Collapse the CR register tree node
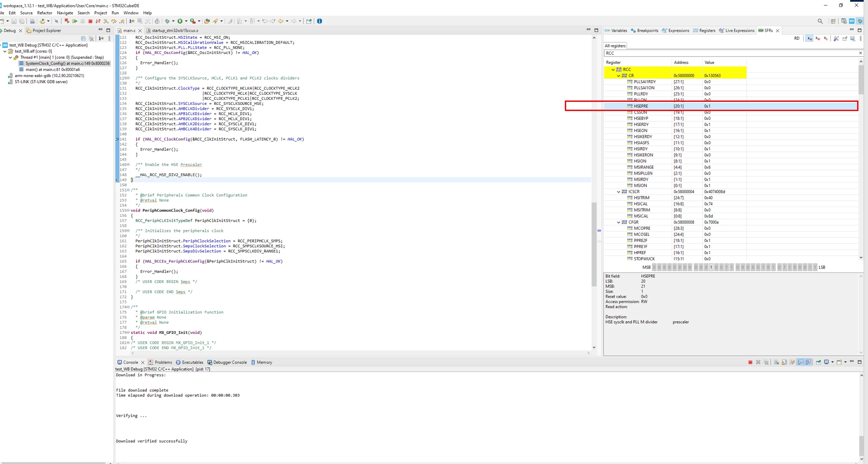868x464 pixels. [618, 76]
